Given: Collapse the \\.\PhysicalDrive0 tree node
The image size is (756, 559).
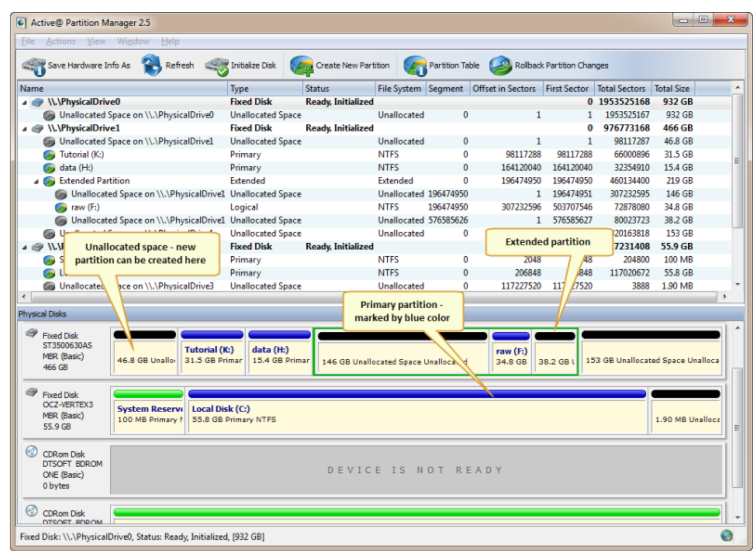Looking at the screenshot, I should point(25,103).
